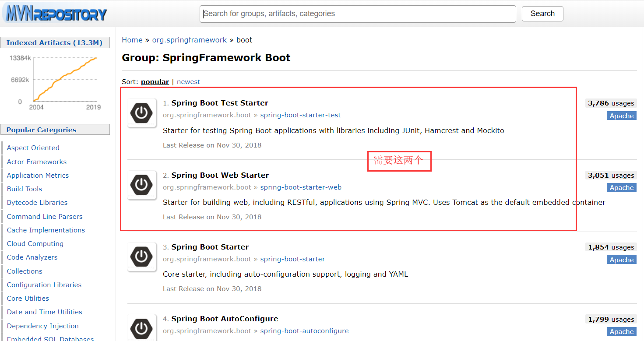
Task: Open Dependency Injection category
Action: (x=43, y=326)
